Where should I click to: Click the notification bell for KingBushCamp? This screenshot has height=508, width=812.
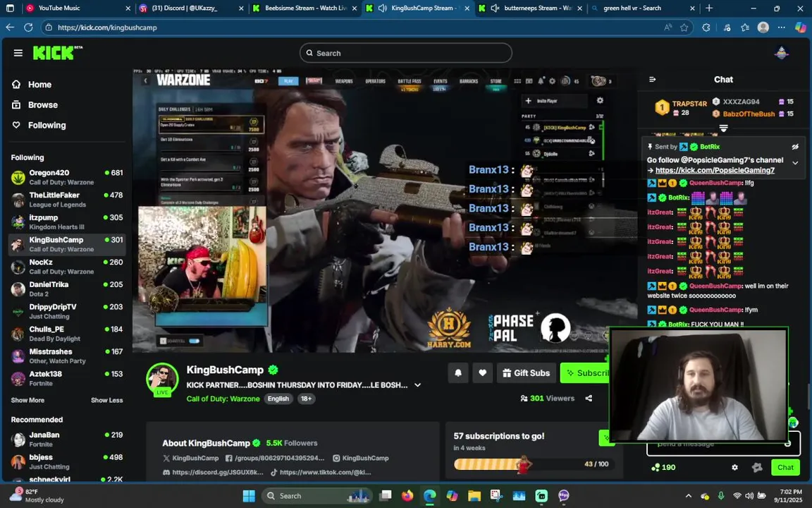click(x=457, y=373)
